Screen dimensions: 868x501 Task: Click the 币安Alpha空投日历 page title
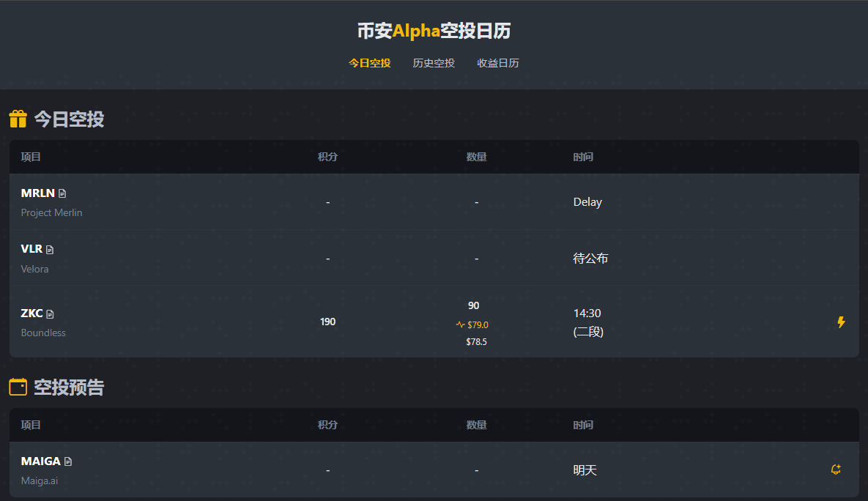coord(434,31)
